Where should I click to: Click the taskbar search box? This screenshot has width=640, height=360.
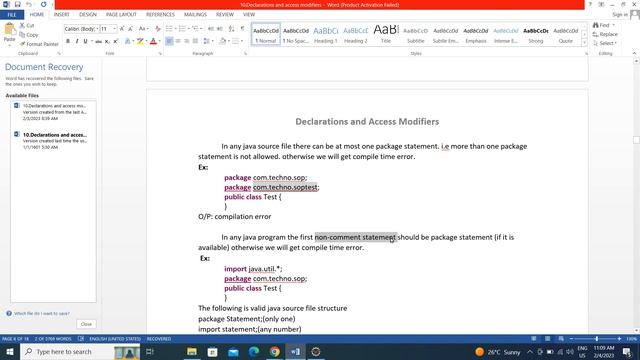80,351
